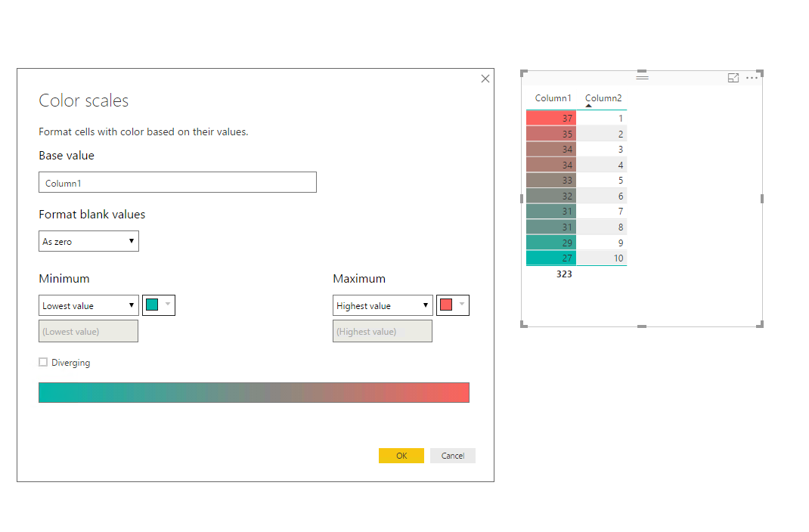The height and width of the screenshot is (532, 809).
Task: Select the cell with value 27
Action: (x=551, y=258)
